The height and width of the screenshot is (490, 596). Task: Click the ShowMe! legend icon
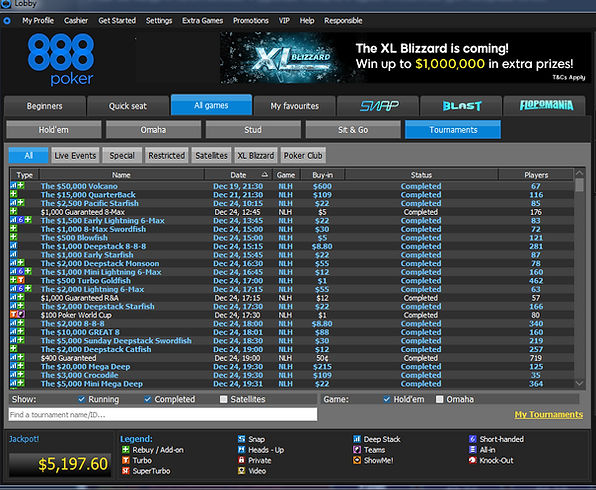(357, 460)
